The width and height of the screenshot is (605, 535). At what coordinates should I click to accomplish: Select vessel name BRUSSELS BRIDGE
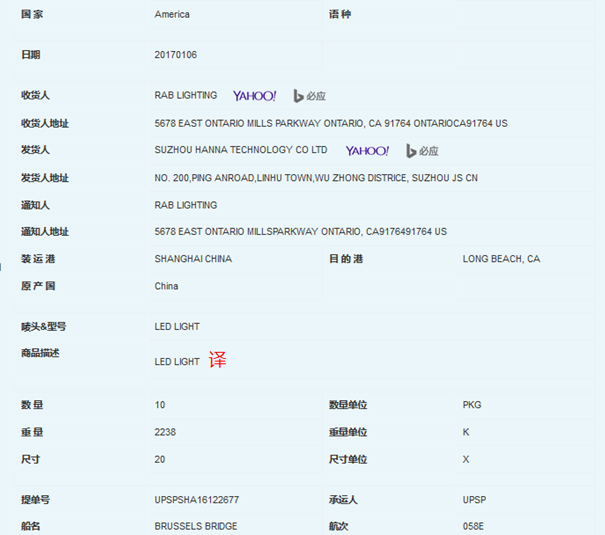click(x=196, y=526)
